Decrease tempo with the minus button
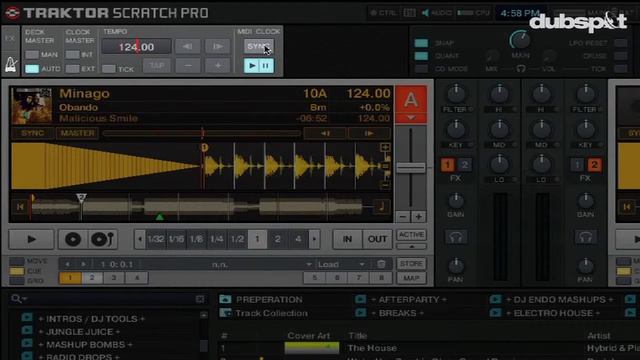 point(188,65)
